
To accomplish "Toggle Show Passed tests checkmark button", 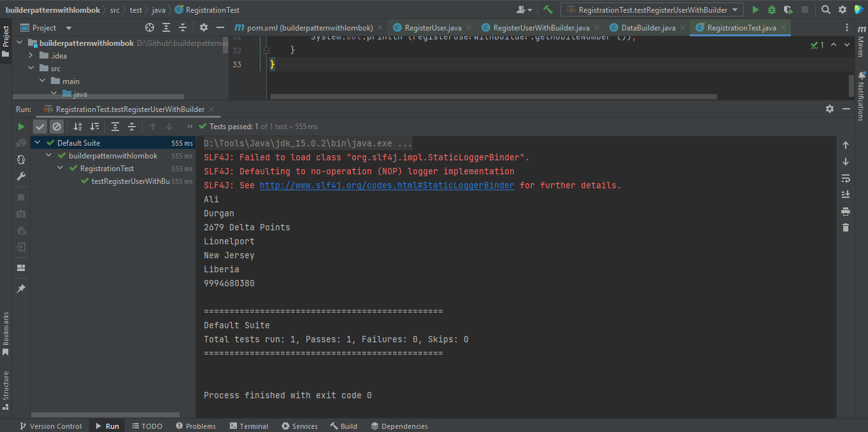I will [x=40, y=127].
